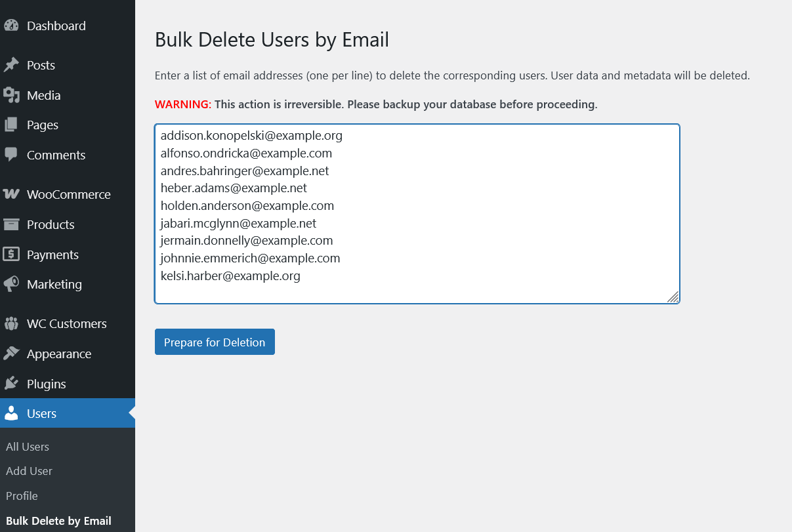Click the WooCommerce logo icon
The height and width of the screenshot is (532, 792).
[x=11, y=195]
